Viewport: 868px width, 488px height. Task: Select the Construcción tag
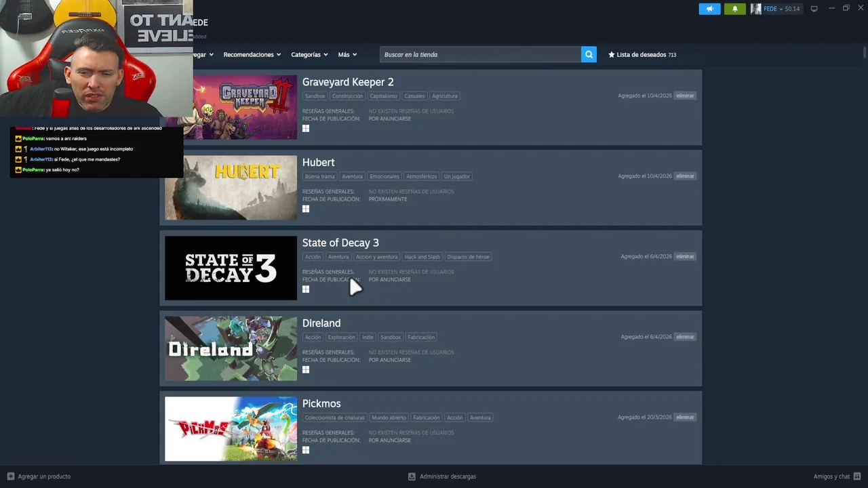click(x=347, y=96)
